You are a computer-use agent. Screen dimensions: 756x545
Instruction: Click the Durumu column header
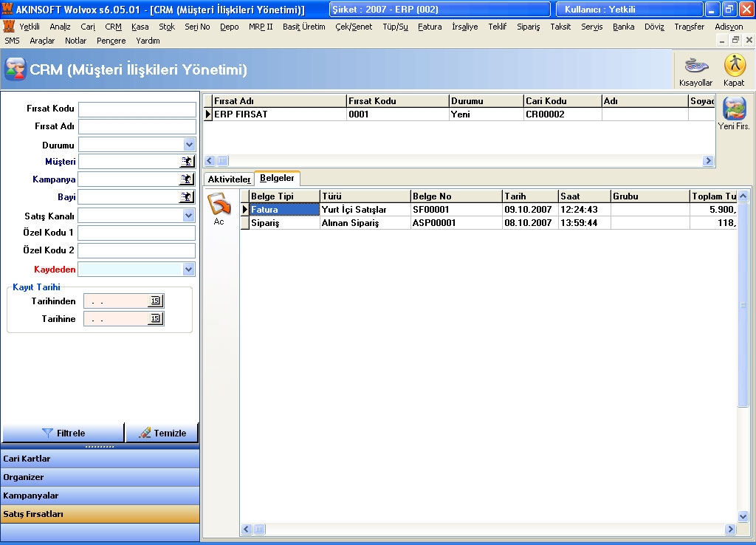pyautogui.click(x=486, y=100)
